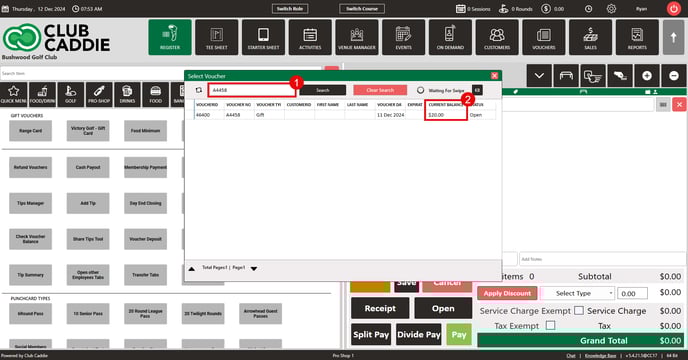Expand the down-chevron button above ticket

coord(539,76)
